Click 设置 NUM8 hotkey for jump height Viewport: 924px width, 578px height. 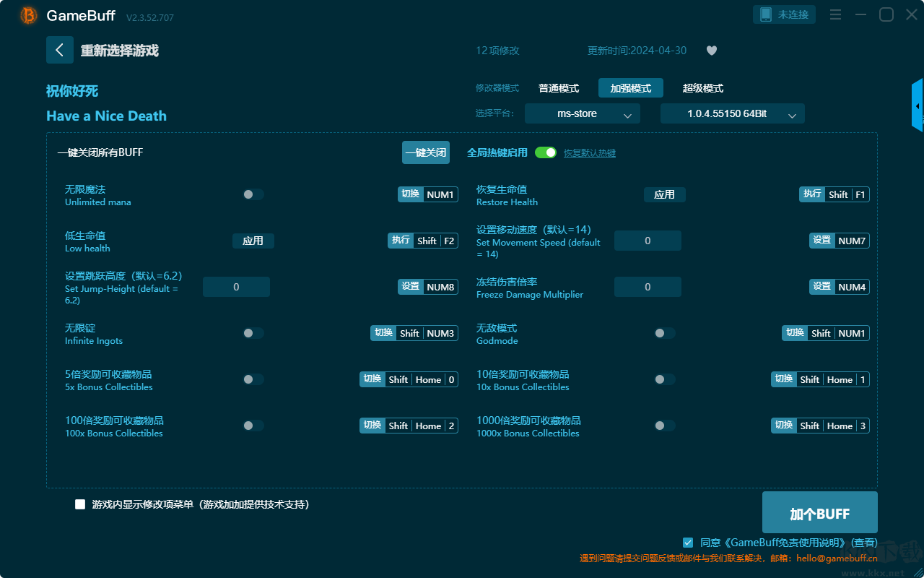428,287
